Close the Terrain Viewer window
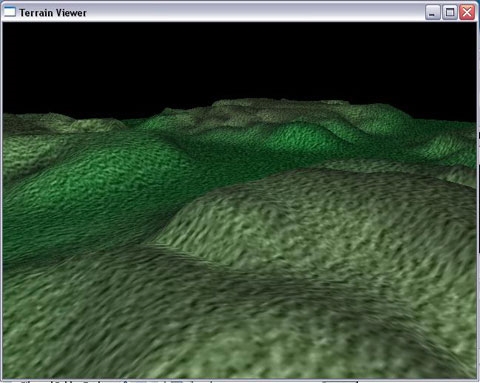This screenshot has width=480, height=383. click(x=467, y=13)
